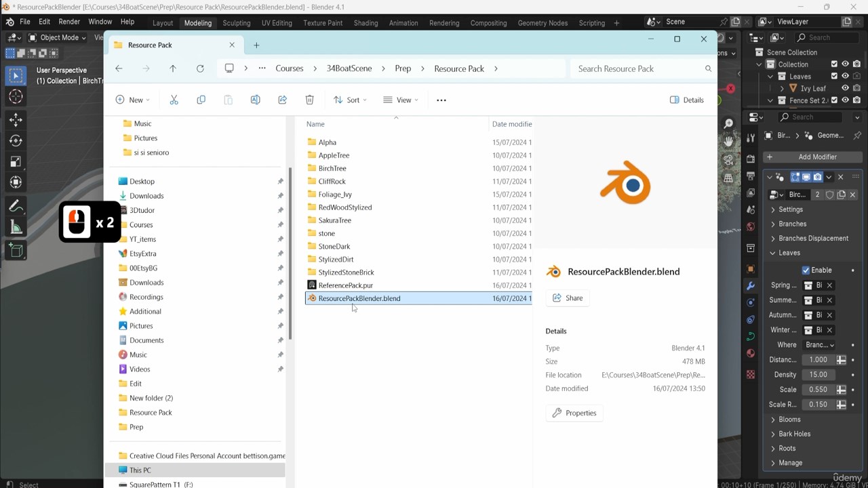Select the Move tool in Blender toolbar

[16, 120]
